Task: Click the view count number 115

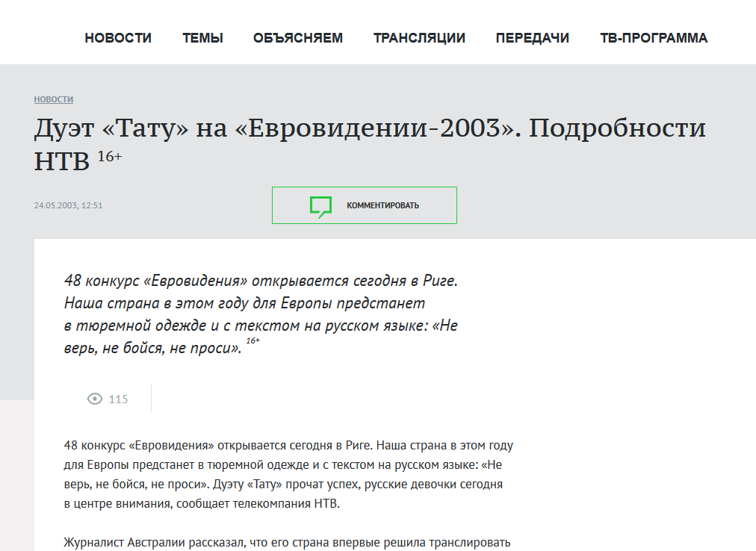Action: [118, 399]
